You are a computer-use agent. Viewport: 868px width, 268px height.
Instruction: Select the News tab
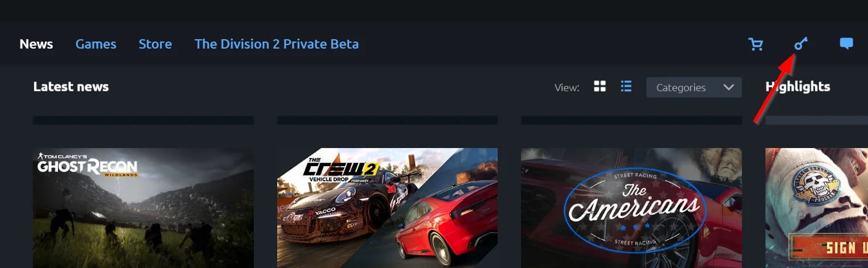pyautogui.click(x=36, y=44)
